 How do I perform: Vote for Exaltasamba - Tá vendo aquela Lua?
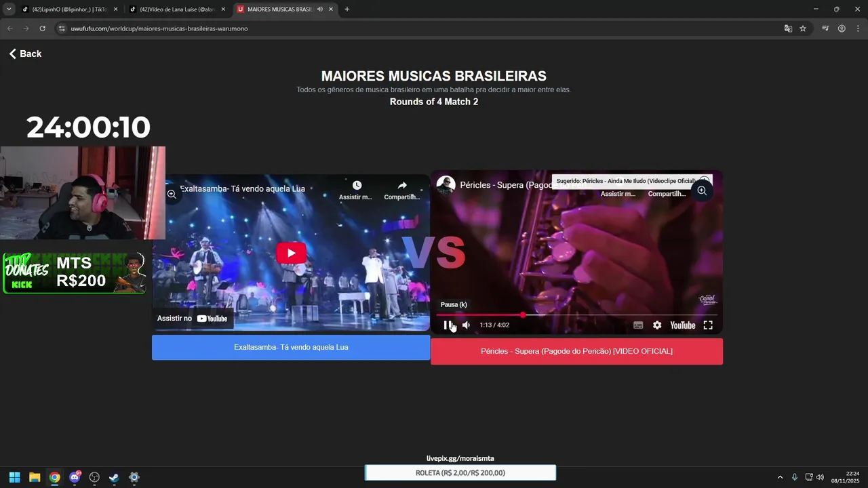click(291, 347)
